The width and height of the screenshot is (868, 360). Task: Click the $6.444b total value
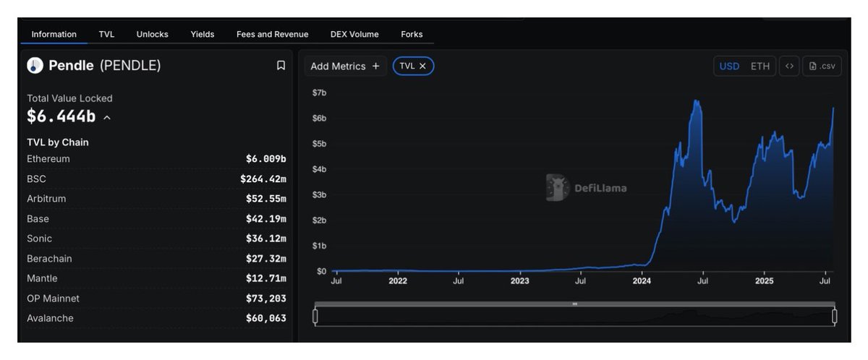coord(61,117)
